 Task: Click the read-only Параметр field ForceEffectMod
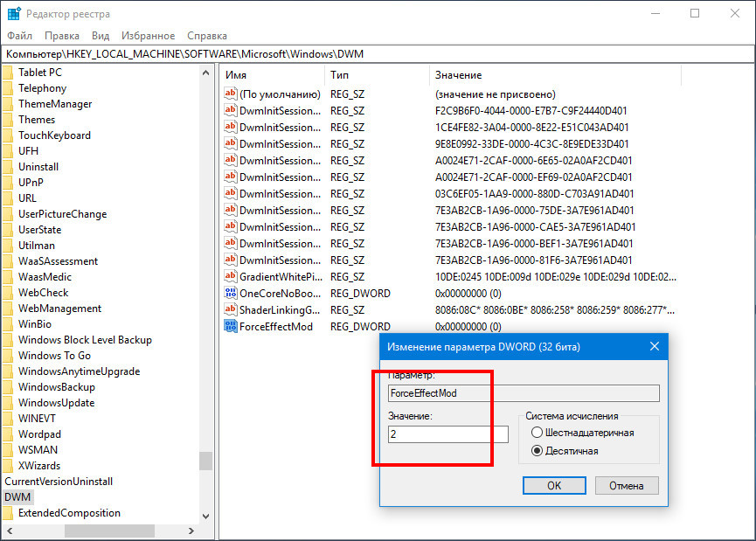[x=524, y=393]
